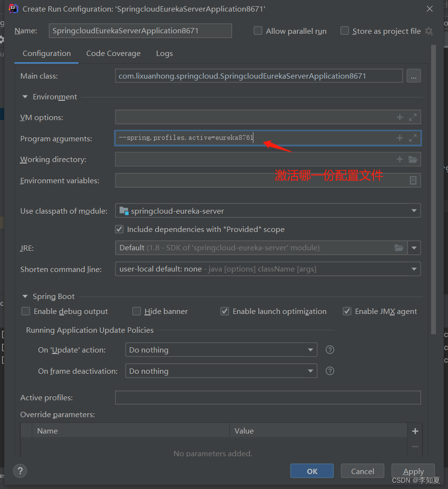Expand the VM options field editor
This screenshot has height=489, width=448.
coord(413,117)
